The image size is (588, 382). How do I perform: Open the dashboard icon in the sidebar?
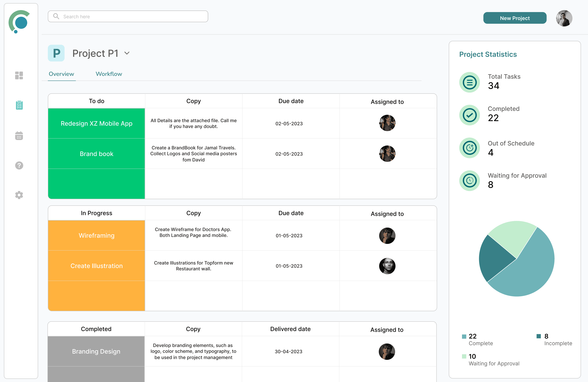coord(19,75)
